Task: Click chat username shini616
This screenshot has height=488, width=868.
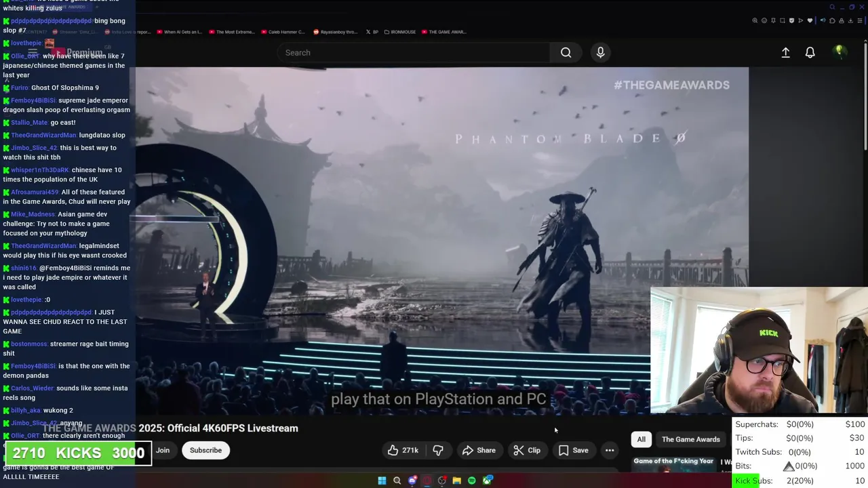Action: pyautogui.click(x=24, y=268)
